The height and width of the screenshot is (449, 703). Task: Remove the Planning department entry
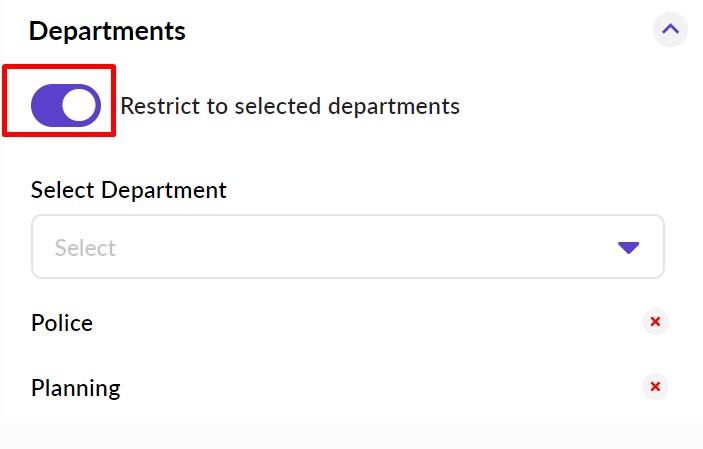tap(655, 387)
